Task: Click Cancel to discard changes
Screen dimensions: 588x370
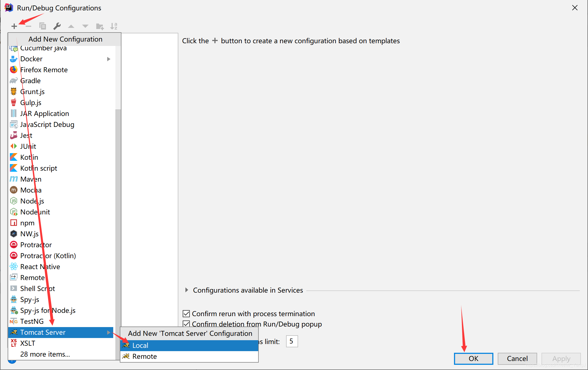Action: pos(517,358)
